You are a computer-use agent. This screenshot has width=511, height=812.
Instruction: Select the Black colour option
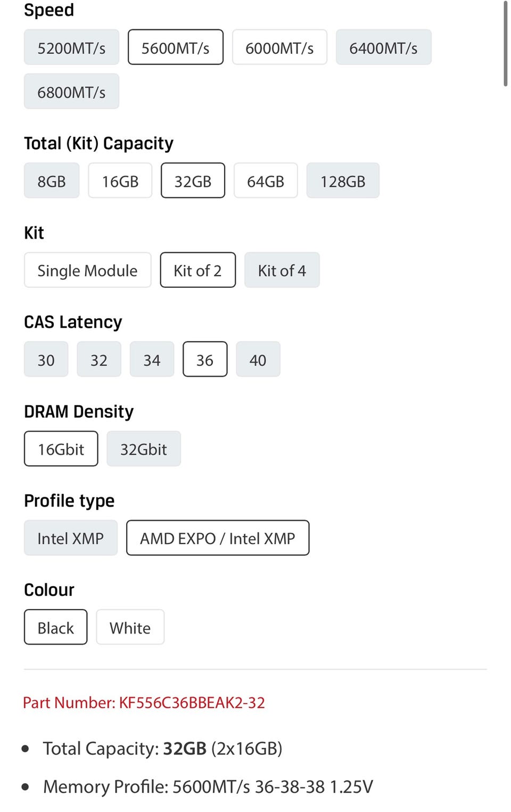(x=56, y=628)
